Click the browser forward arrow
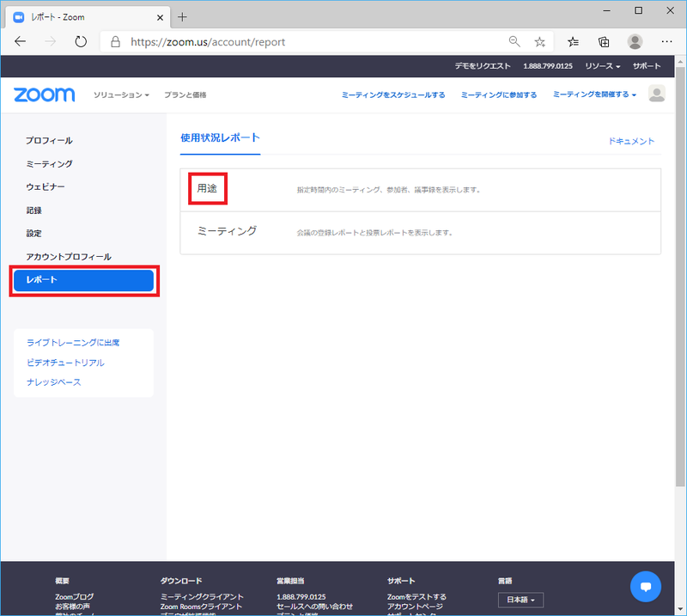687x616 pixels. (x=51, y=41)
